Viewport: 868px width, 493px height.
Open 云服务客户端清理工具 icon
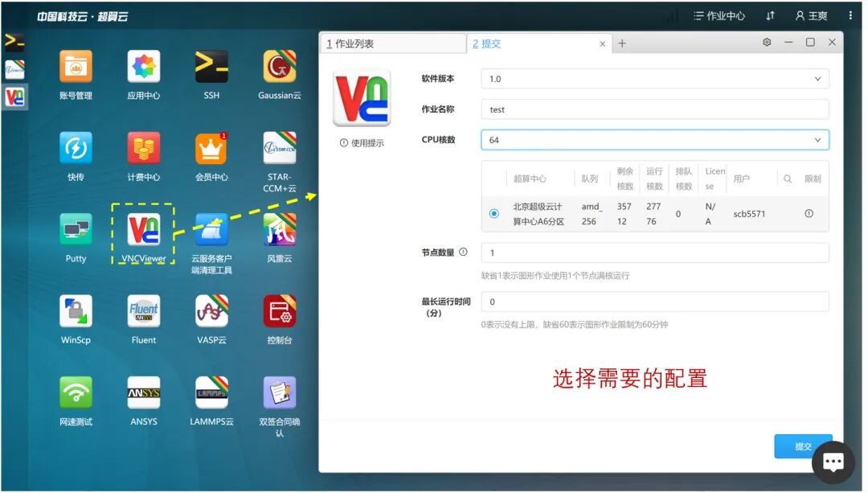pyautogui.click(x=211, y=229)
